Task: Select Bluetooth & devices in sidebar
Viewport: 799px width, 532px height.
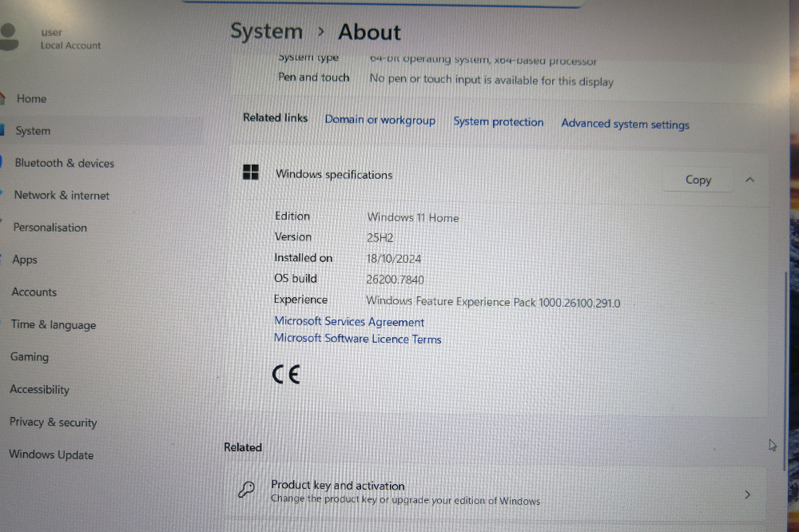Action: click(x=65, y=163)
